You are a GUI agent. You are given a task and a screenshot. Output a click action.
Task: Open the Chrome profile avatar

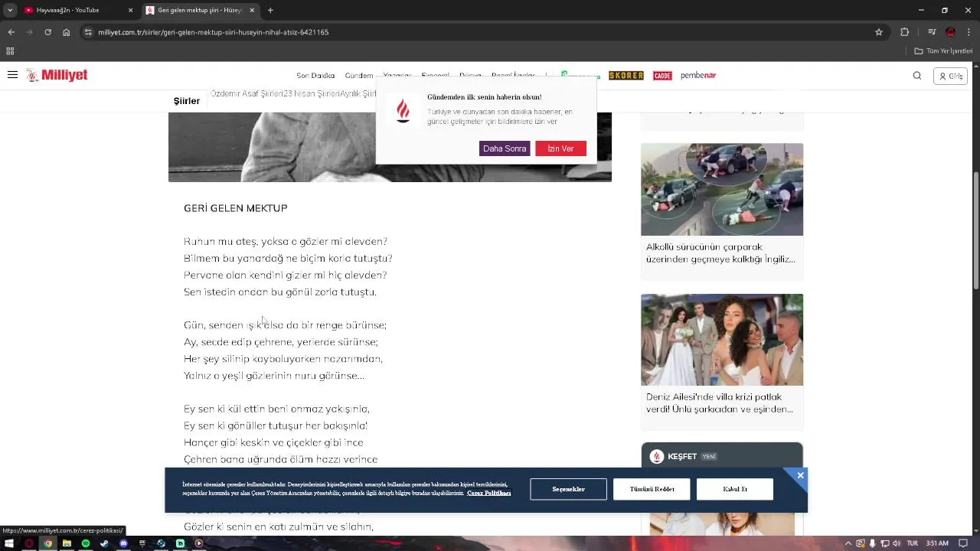pyautogui.click(x=950, y=32)
